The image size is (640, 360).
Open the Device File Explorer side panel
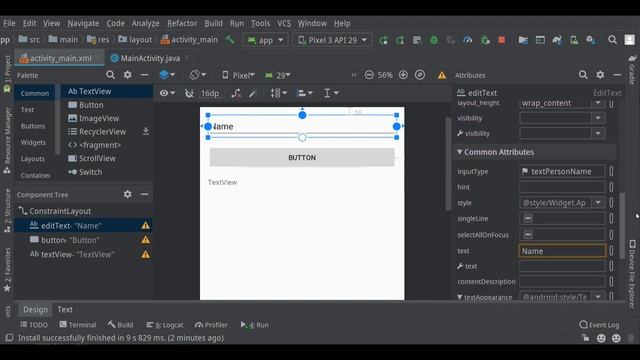[x=632, y=274]
